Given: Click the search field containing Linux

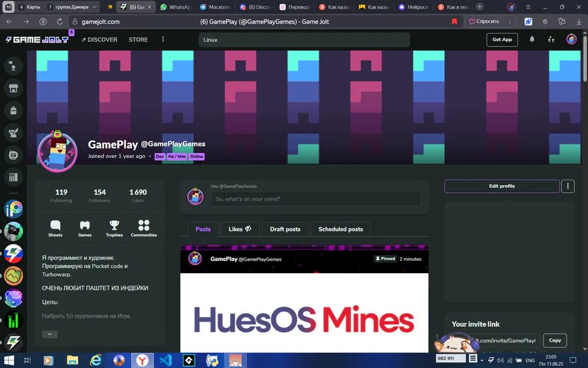Looking at the screenshot, I should pos(304,39).
